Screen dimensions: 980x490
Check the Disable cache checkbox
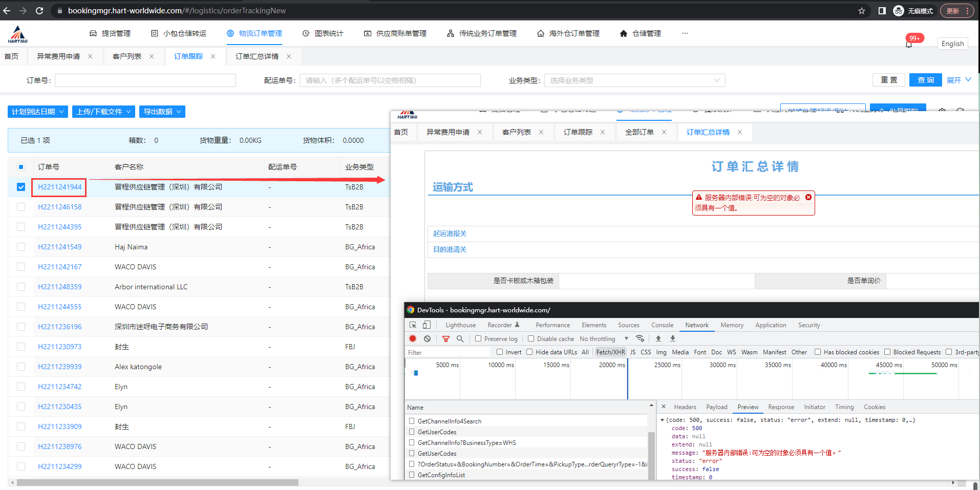click(531, 338)
